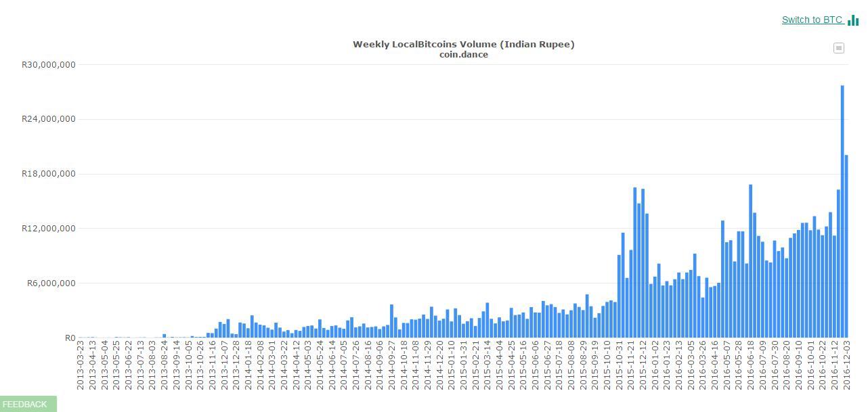Viewport: 868px width, 412px height.
Task: Click the 2013-12-07 x-axis date label
Action: pyautogui.click(x=224, y=366)
